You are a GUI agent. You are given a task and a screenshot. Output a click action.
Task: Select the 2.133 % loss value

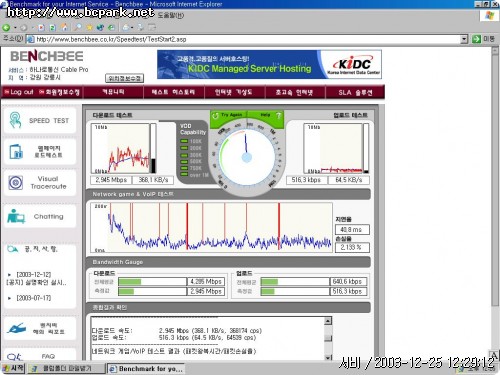tap(352, 247)
